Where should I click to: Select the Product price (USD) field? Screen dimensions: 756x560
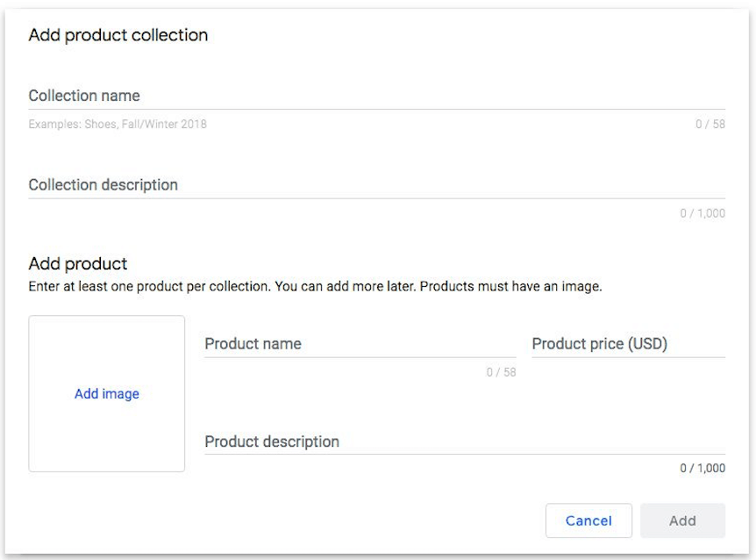[628, 344]
